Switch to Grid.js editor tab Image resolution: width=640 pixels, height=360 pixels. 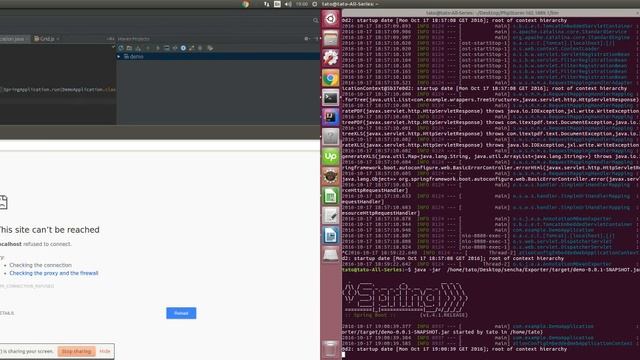pyautogui.click(x=47, y=39)
